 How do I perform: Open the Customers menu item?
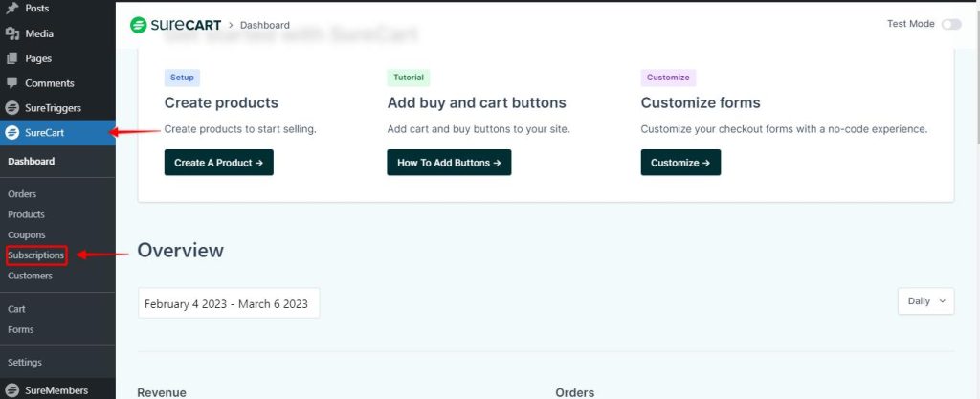coord(30,276)
